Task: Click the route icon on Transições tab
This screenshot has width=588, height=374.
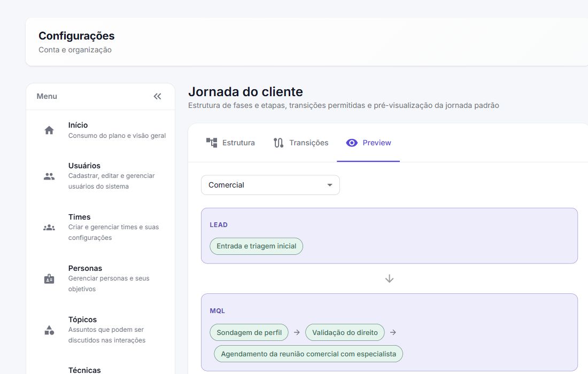Action: (278, 143)
